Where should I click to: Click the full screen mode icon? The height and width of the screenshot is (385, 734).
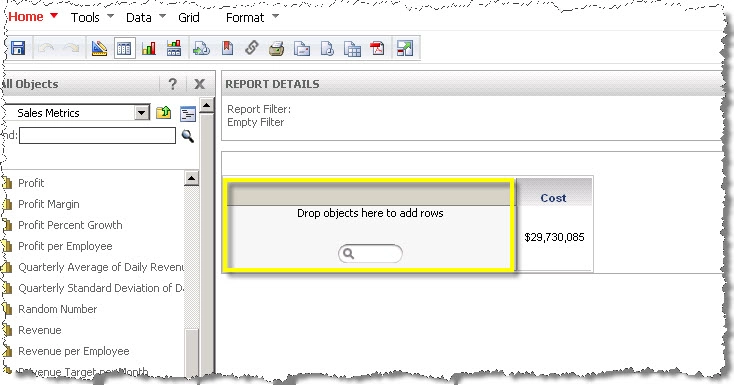coord(404,48)
